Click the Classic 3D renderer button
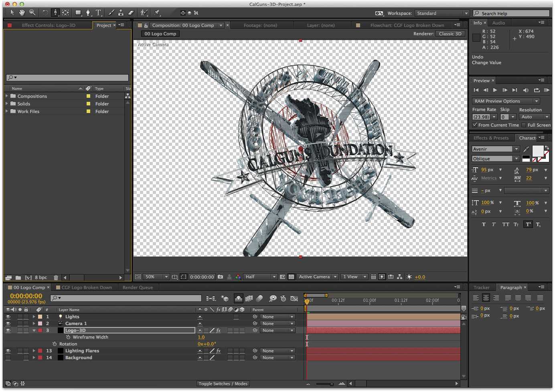 tap(450, 34)
